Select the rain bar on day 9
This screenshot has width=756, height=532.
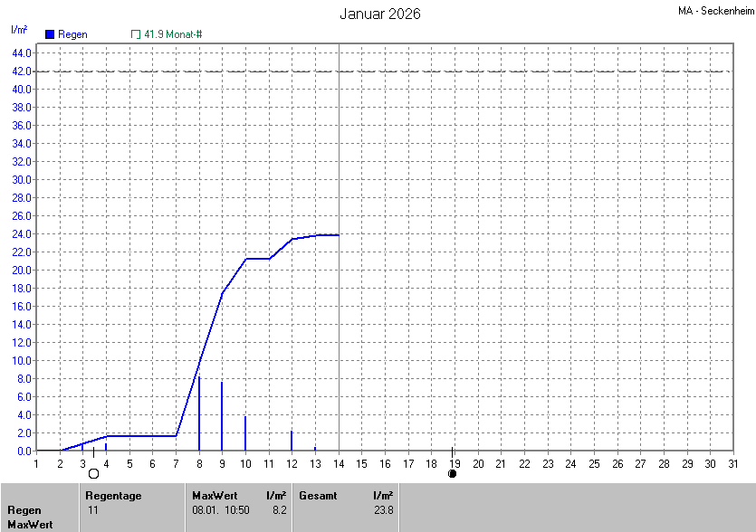(222, 416)
